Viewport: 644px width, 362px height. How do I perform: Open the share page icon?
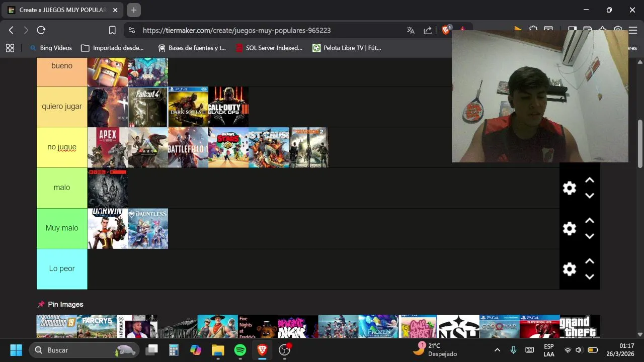point(428,30)
